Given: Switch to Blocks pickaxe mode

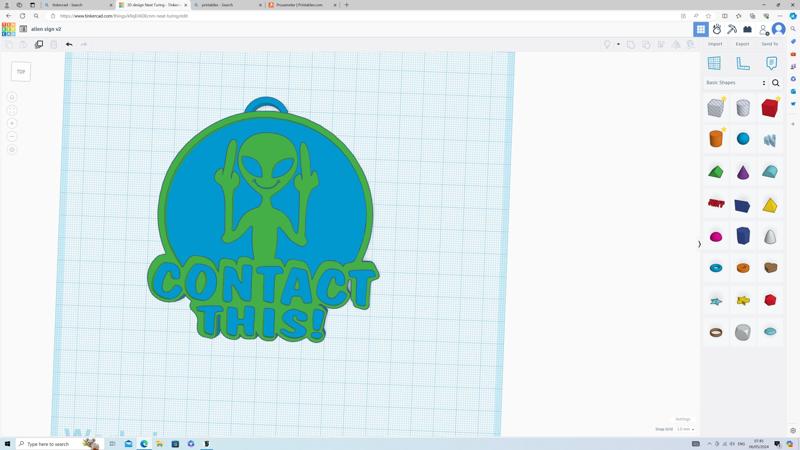Looking at the screenshot, I should click(x=732, y=30).
